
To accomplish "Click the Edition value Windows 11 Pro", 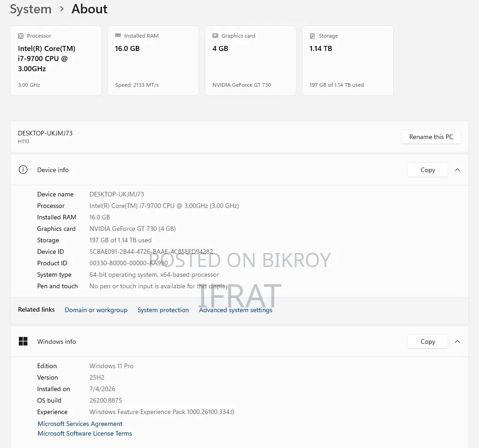I will click(x=111, y=366).
